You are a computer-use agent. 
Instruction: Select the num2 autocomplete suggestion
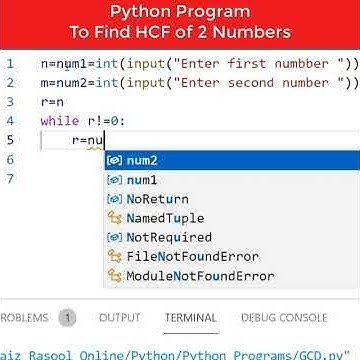tap(232, 161)
